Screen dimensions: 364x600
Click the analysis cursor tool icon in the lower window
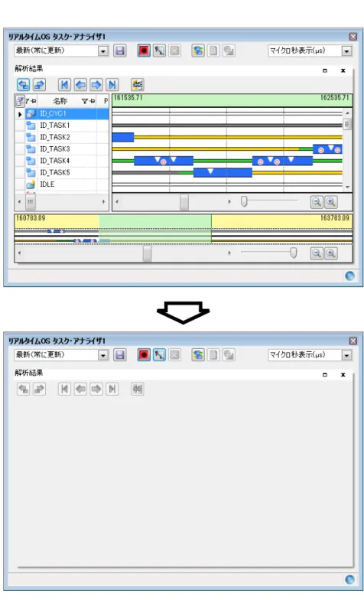[159, 355]
